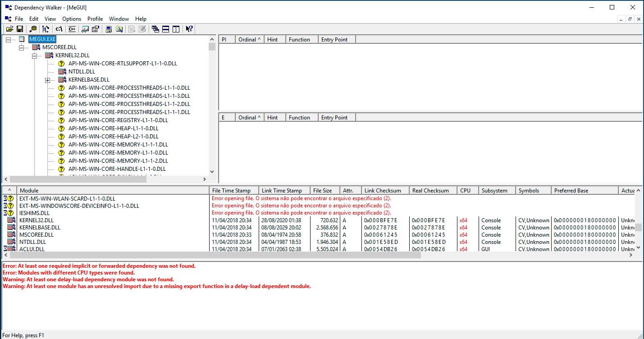This screenshot has height=339, width=644.
Task: Expand the KERNELBASE.DLL tree node
Action: (x=47, y=80)
